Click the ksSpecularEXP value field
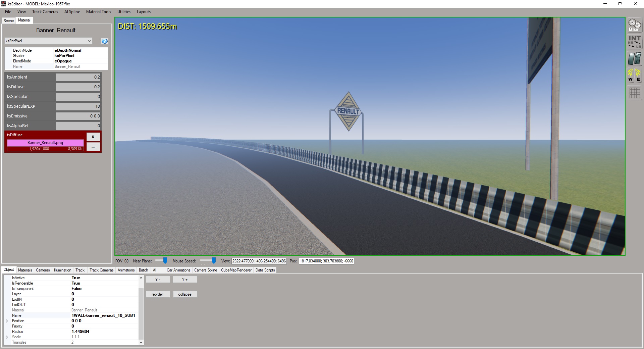 [x=78, y=106]
